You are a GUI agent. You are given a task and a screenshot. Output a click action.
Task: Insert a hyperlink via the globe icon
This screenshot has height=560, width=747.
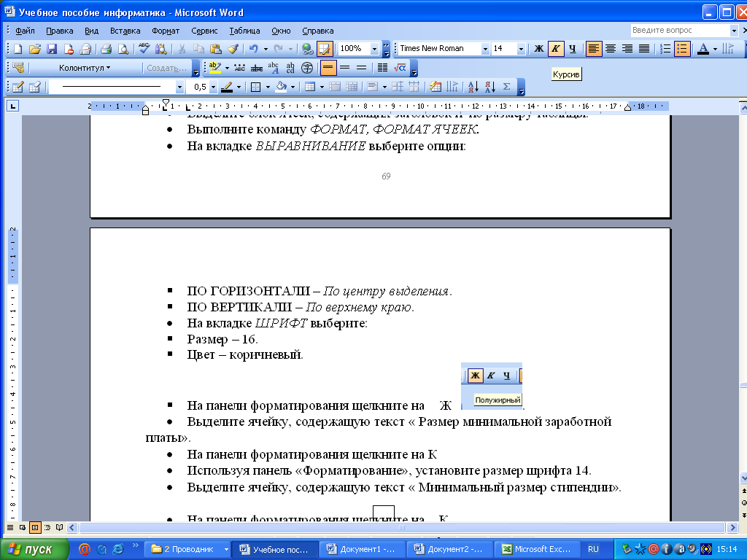point(307,49)
